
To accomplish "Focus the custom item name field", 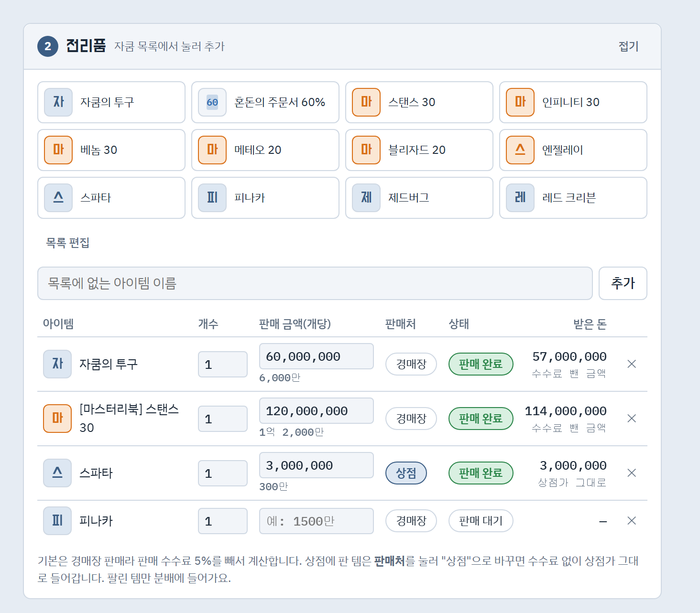I will (x=315, y=283).
